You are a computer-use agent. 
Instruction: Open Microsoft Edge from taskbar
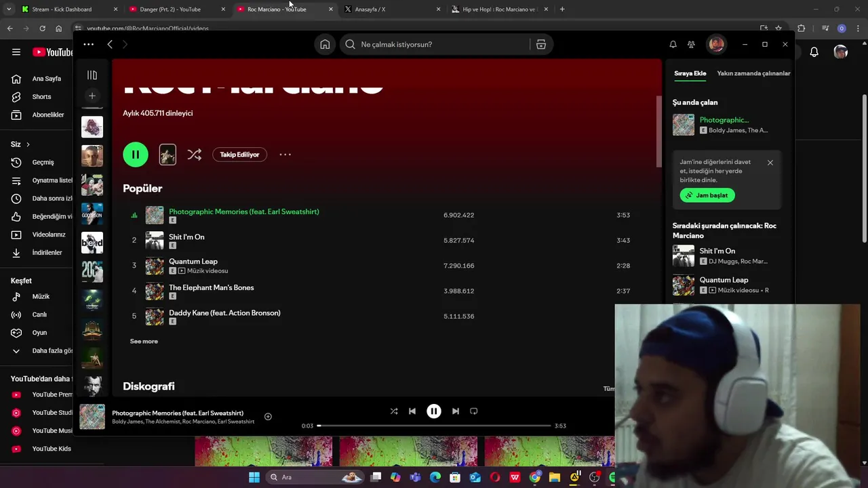coord(435,477)
